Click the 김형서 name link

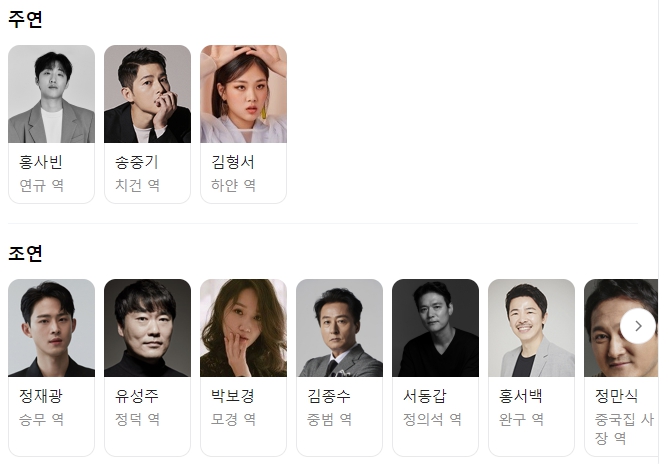233,162
